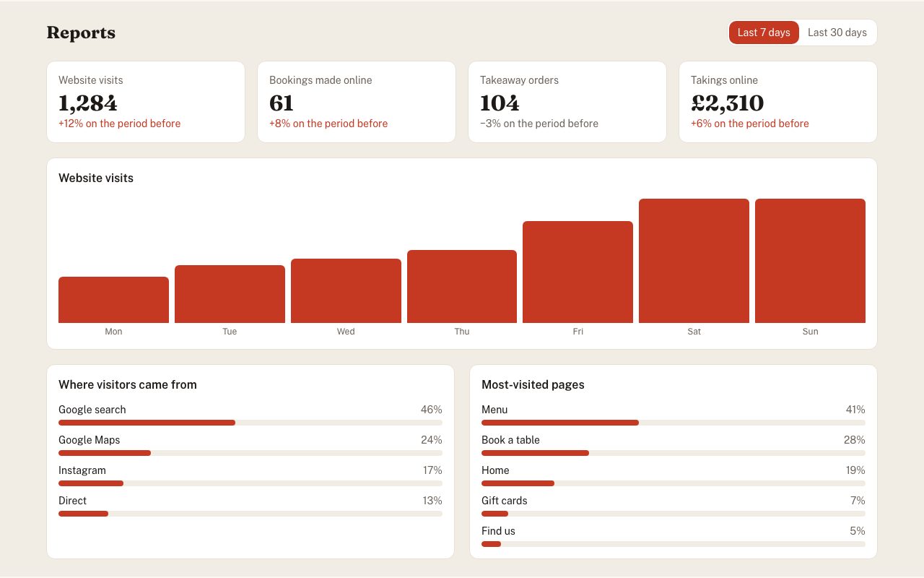Click the '−3% on the period before' text
Viewport: 924px width, 578px height.
tap(539, 124)
